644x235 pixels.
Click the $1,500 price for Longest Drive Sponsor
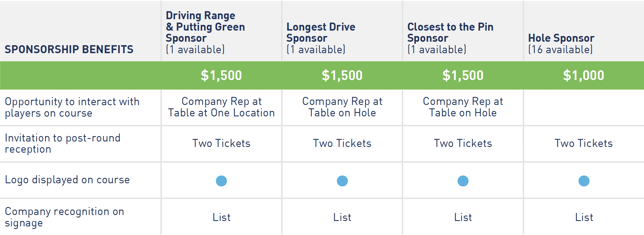pyautogui.click(x=342, y=75)
